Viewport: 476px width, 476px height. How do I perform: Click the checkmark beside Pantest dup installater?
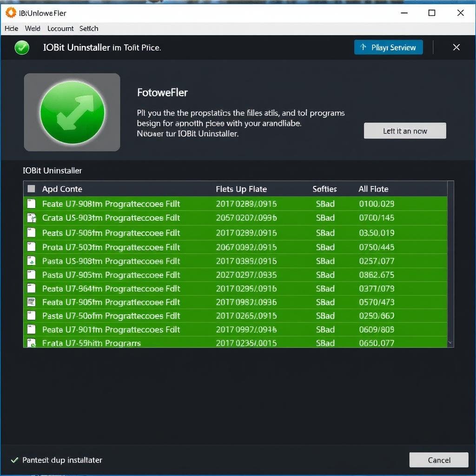(14, 460)
